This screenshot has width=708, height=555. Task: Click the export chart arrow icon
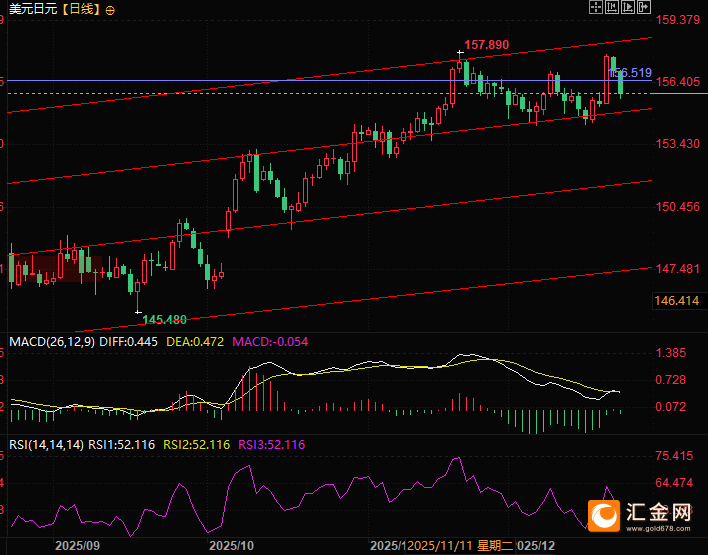click(644, 7)
